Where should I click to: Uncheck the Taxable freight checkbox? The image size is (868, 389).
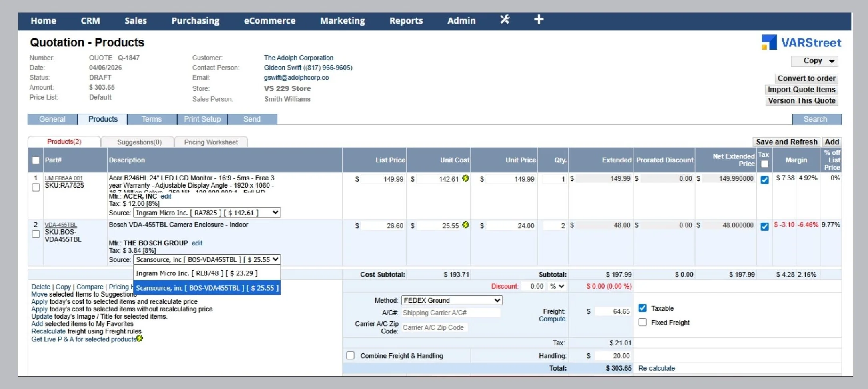[642, 308]
